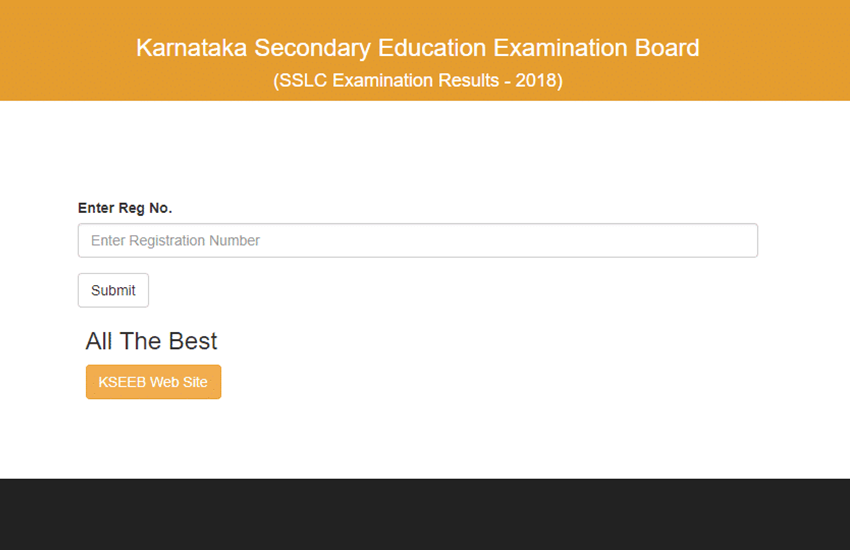The image size is (850, 550).
Task: Click the placeholder text 'Enter Registration Number'
Action: pyautogui.click(x=175, y=241)
